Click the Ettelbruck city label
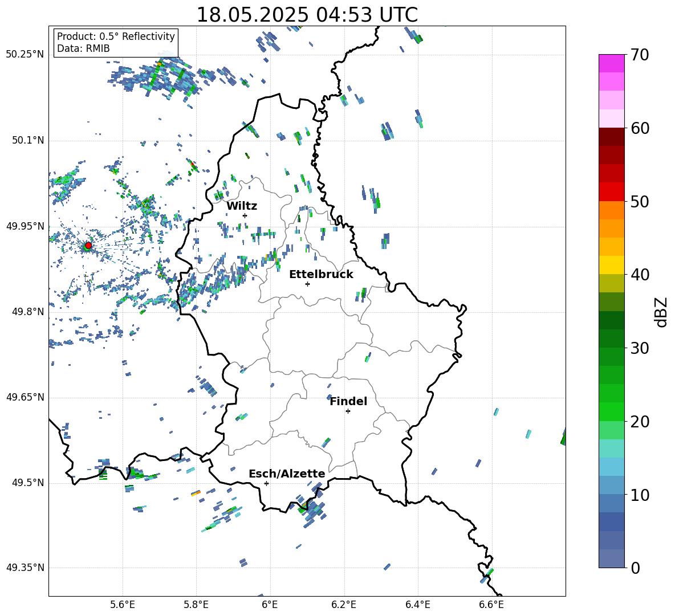 [x=321, y=275]
